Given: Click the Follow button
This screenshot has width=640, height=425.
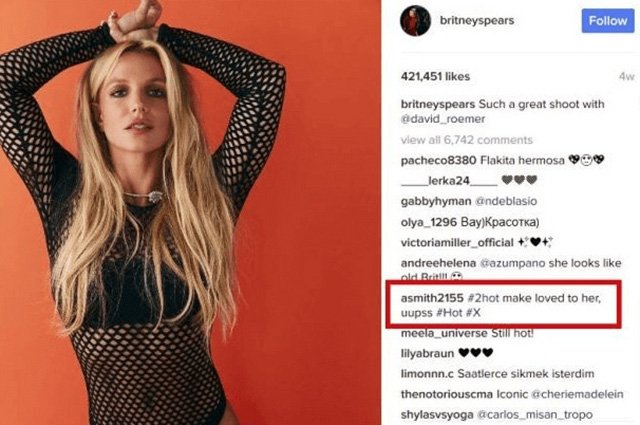Looking at the screenshot, I should tap(608, 21).
